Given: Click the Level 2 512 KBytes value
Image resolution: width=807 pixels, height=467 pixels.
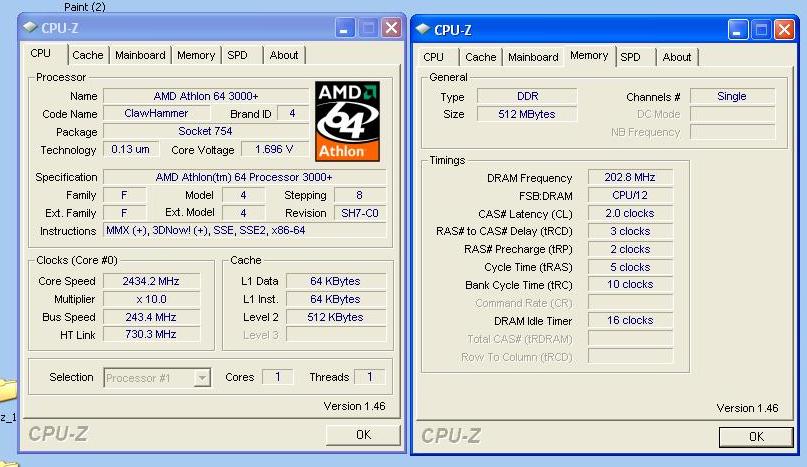Looking at the screenshot, I should (336, 317).
